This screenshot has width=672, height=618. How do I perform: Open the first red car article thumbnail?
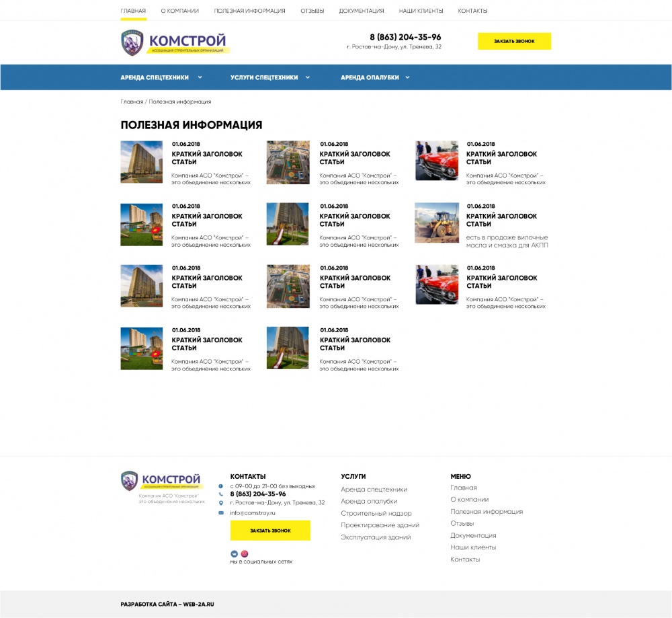[437, 161]
